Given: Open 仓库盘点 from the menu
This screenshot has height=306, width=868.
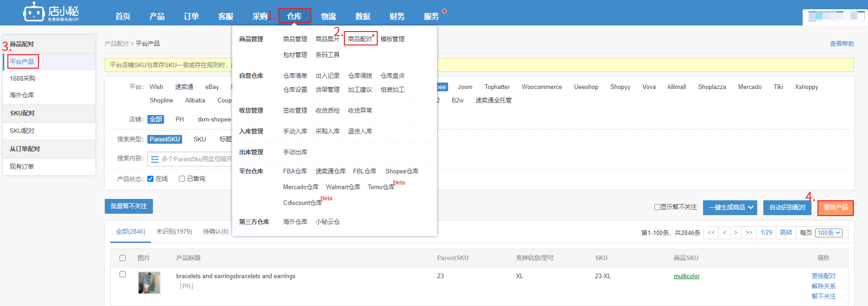Looking at the screenshot, I should [393, 76].
